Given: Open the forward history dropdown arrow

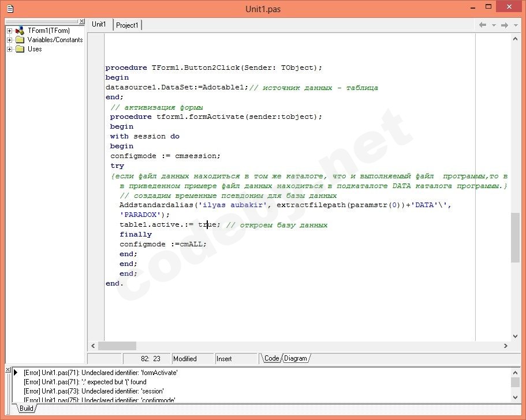Looking at the screenshot, I should coord(515,25).
